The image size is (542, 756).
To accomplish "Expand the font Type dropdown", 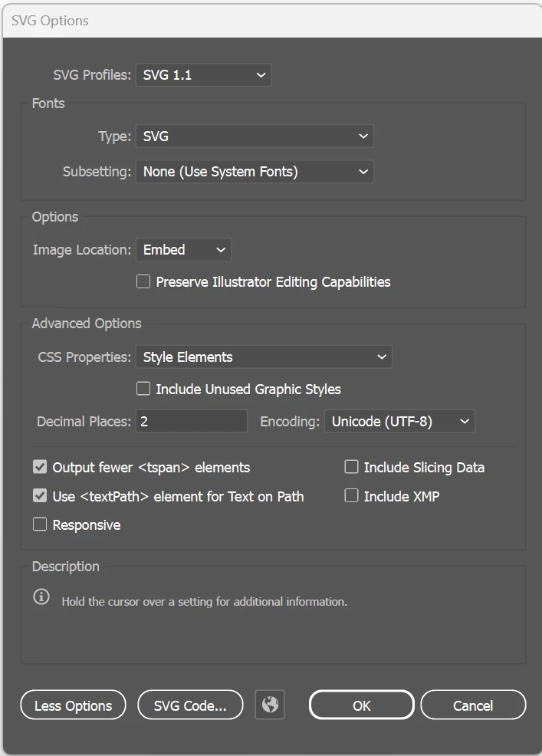I will [255, 136].
